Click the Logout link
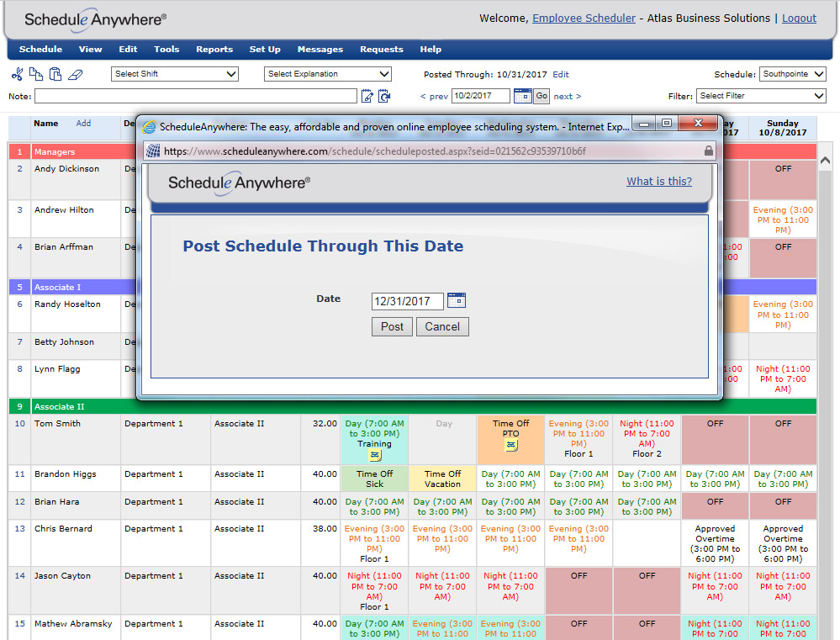Screen dimensions: 840x640 (x=799, y=19)
